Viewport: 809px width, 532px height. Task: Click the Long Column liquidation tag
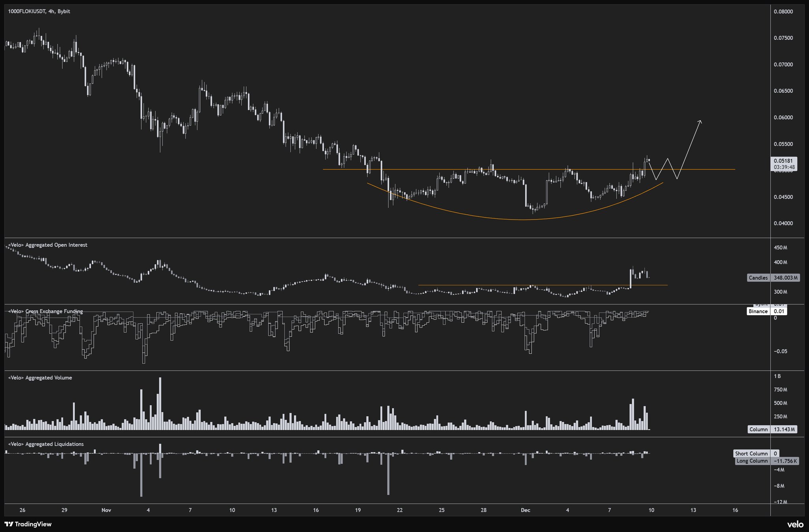[x=766, y=461]
